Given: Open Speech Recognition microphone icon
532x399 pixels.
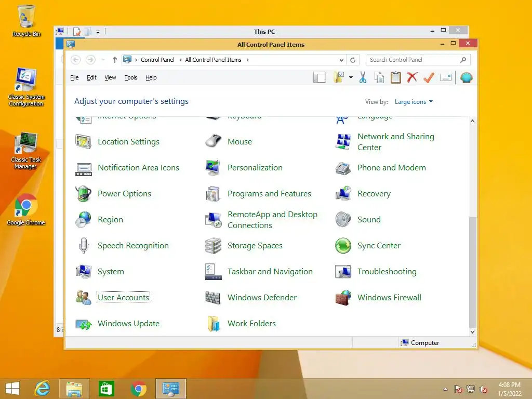Looking at the screenshot, I should [84, 246].
